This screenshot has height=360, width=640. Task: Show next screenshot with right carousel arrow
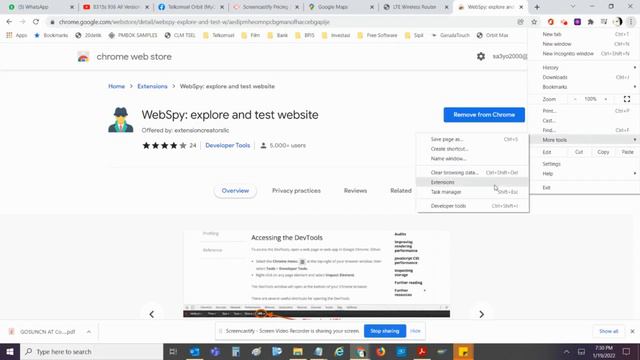point(481,314)
